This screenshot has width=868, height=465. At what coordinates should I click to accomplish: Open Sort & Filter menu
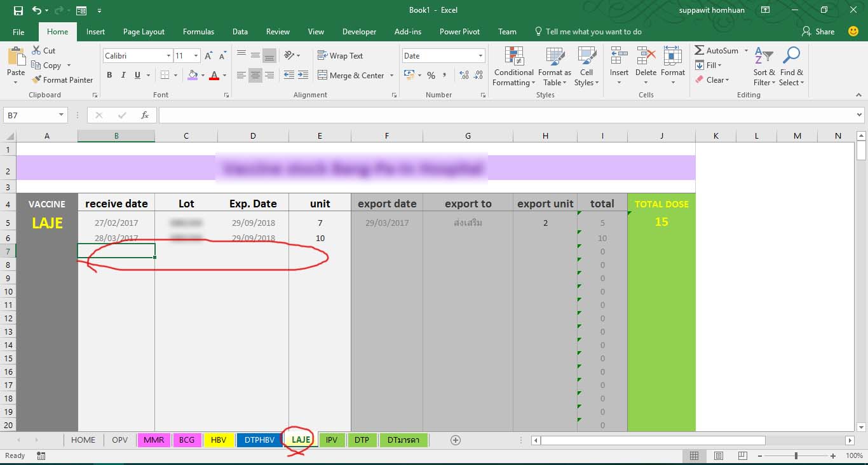764,66
